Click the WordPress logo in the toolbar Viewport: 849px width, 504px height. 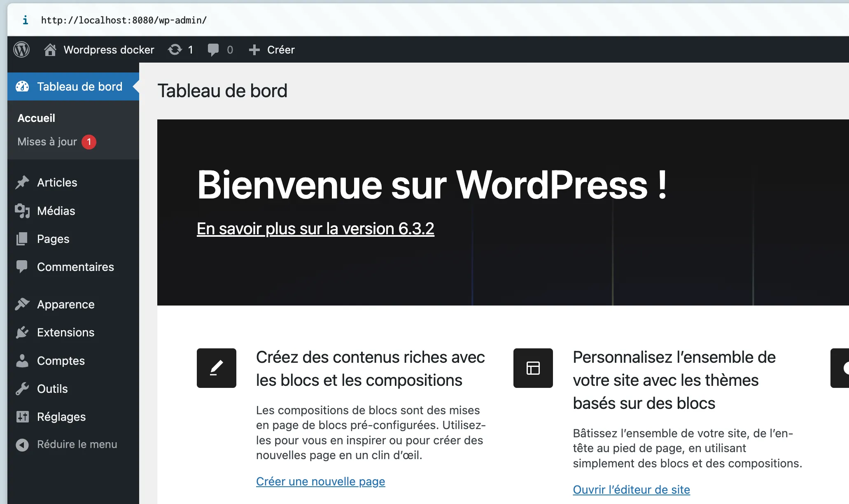click(x=21, y=49)
